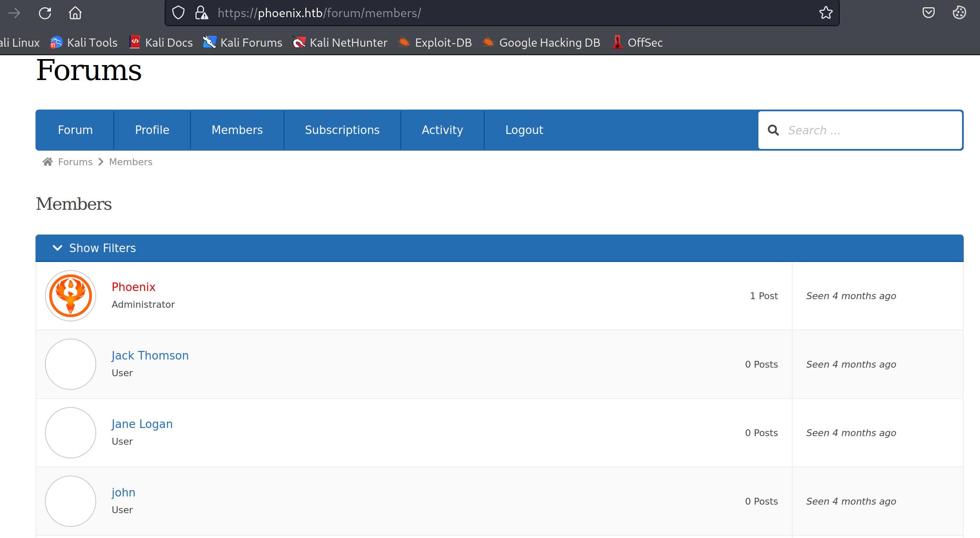Viewport: 980px width, 538px height.
Task: Click the Logout link
Action: tap(524, 130)
